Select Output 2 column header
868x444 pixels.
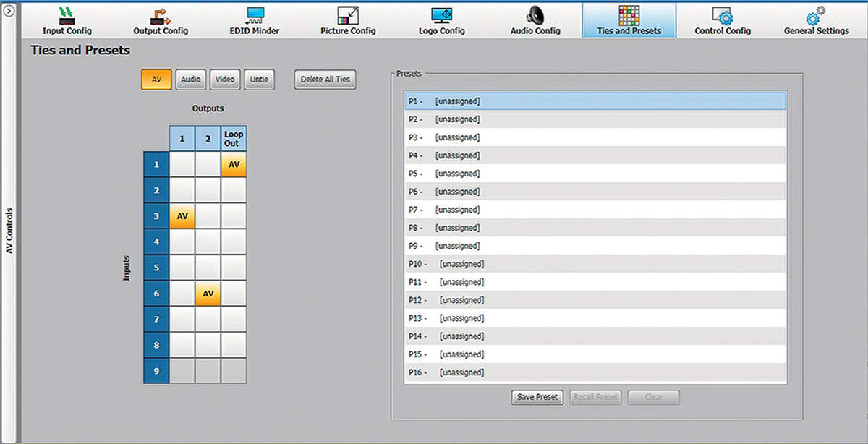coord(208,138)
